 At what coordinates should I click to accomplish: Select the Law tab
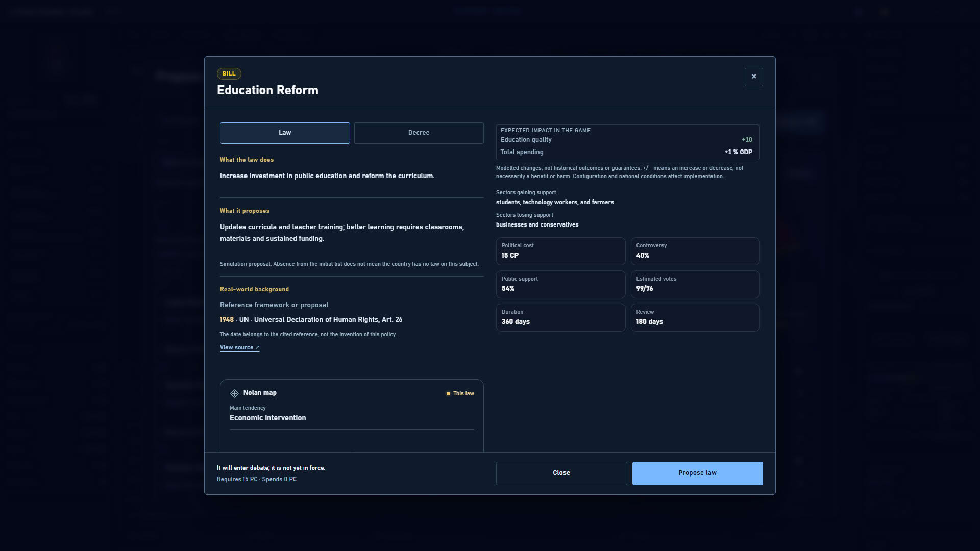(x=285, y=133)
